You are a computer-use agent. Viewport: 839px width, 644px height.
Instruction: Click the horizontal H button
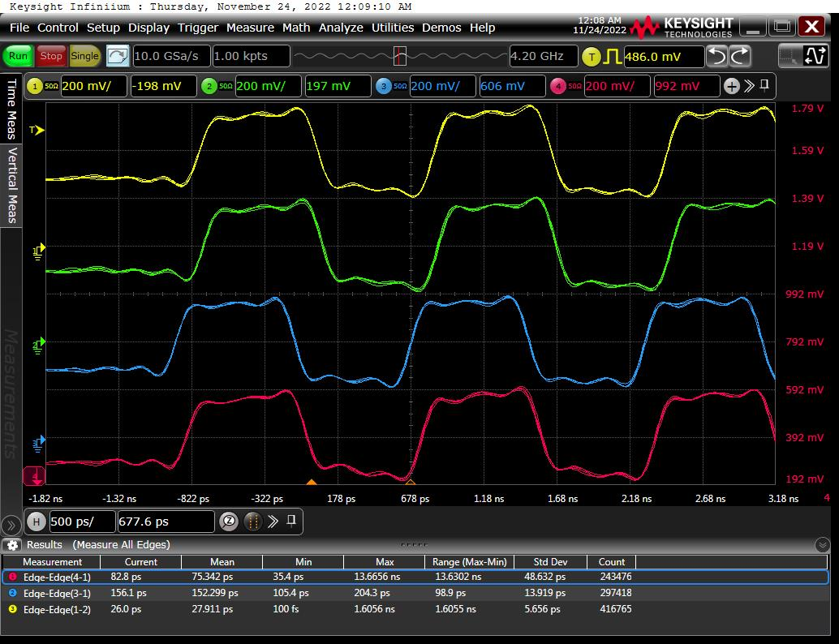[37, 522]
